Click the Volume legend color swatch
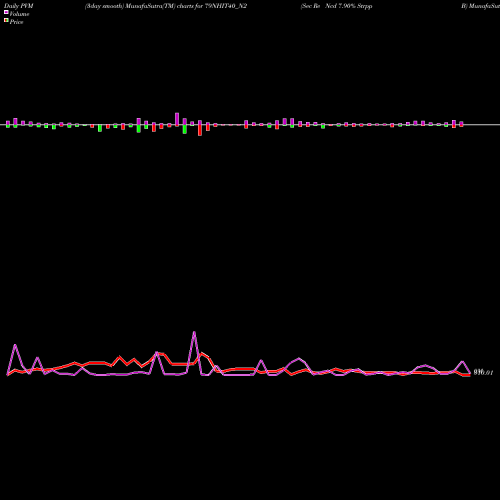Viewport: 500px width, 500px height. click(x=6, y=13)
